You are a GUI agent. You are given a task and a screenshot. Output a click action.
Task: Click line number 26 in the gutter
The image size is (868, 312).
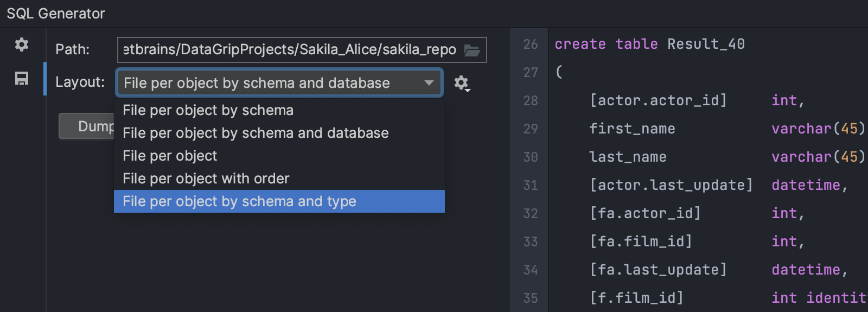coord(530,44)
